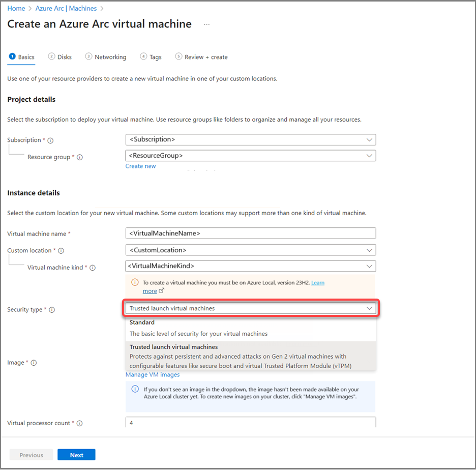Click the 'Instance details' heading

pyautogui.click(x=34, y=193)
